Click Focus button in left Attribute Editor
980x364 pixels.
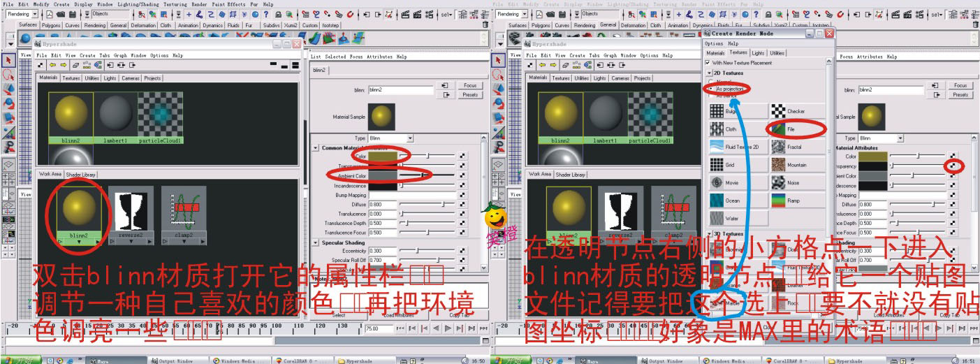click(470, 85)
